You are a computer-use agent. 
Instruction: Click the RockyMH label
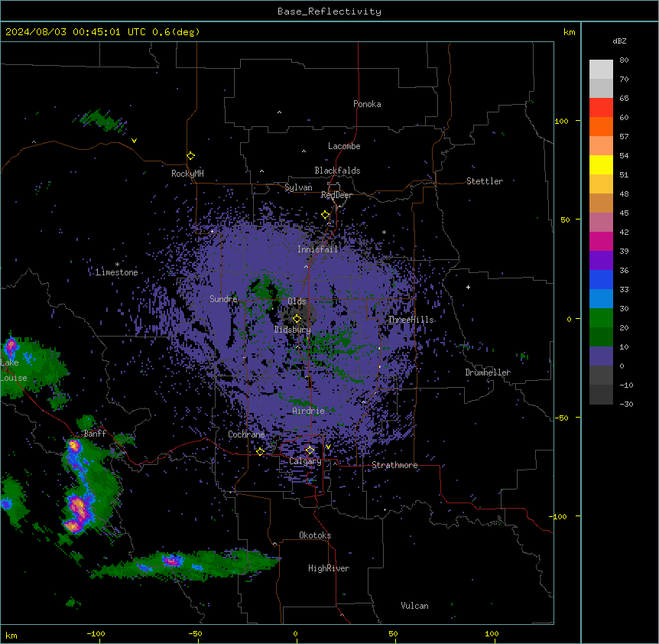coord(187,174)
